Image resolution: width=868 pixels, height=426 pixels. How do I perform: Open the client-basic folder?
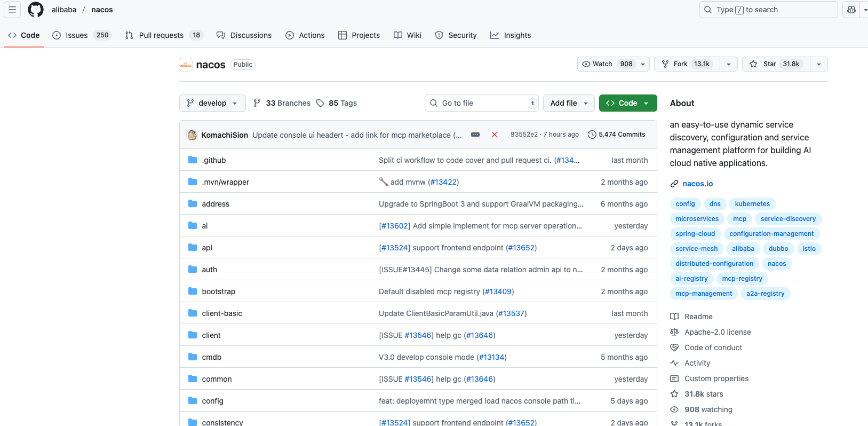pyautogui.click(x=222, y=313)
